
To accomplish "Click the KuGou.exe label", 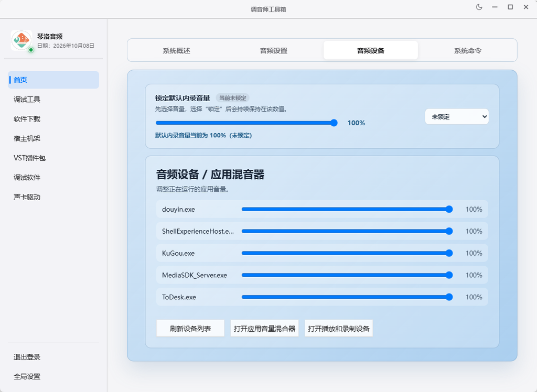I will click(x=178, y=253).
